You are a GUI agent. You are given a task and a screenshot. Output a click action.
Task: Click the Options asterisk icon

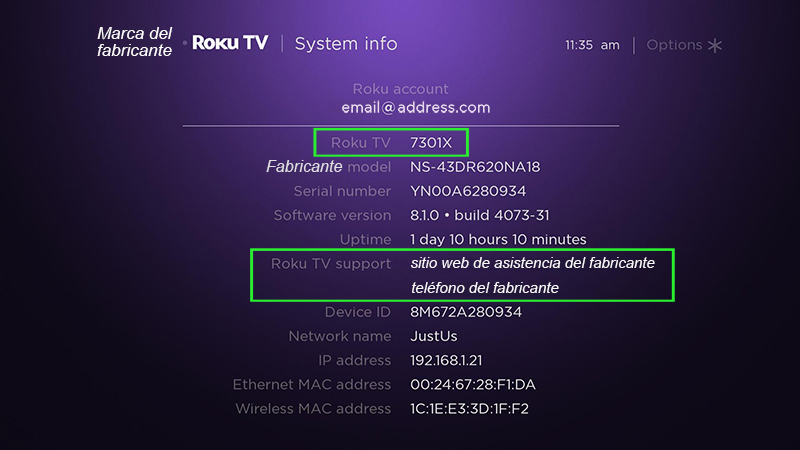(x=714, y=45)
